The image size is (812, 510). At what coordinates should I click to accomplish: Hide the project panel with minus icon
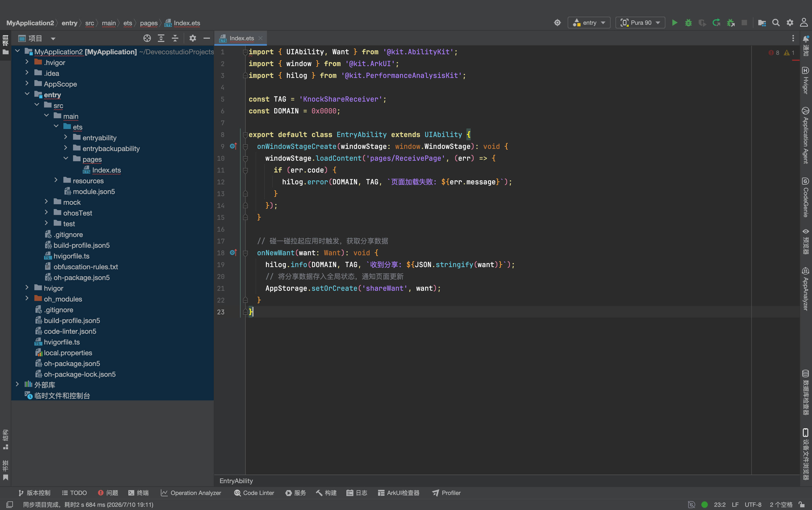point(206,38)
